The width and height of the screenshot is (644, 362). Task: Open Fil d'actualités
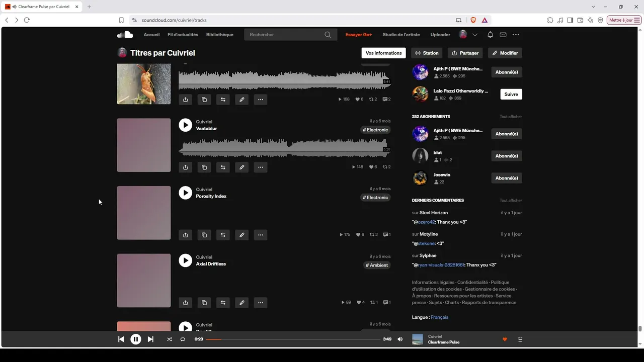pyautogui.click(x=183, y=35)
